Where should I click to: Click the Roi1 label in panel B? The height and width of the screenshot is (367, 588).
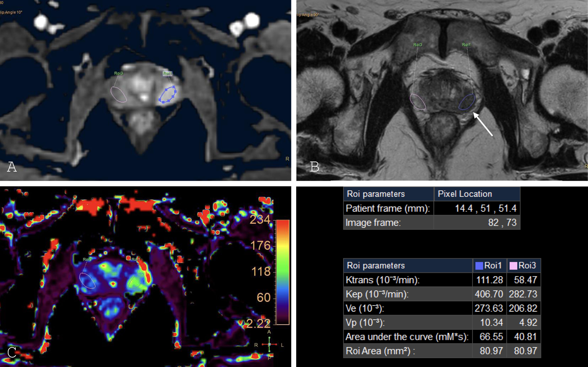[466, 45]
